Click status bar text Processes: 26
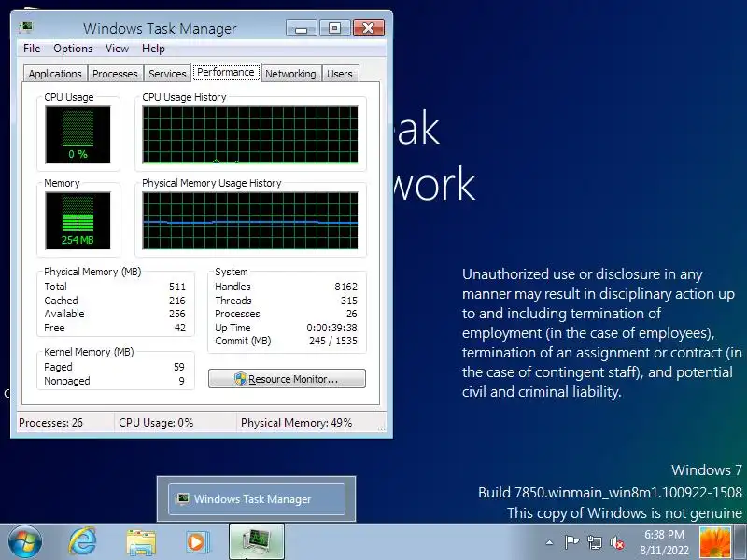The width and height of the screenshot is (747, 560). [50, 423]
